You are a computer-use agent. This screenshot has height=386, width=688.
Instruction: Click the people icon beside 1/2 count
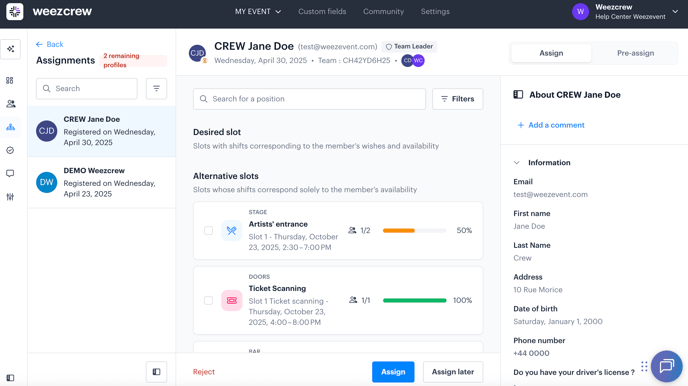[352, 230]
